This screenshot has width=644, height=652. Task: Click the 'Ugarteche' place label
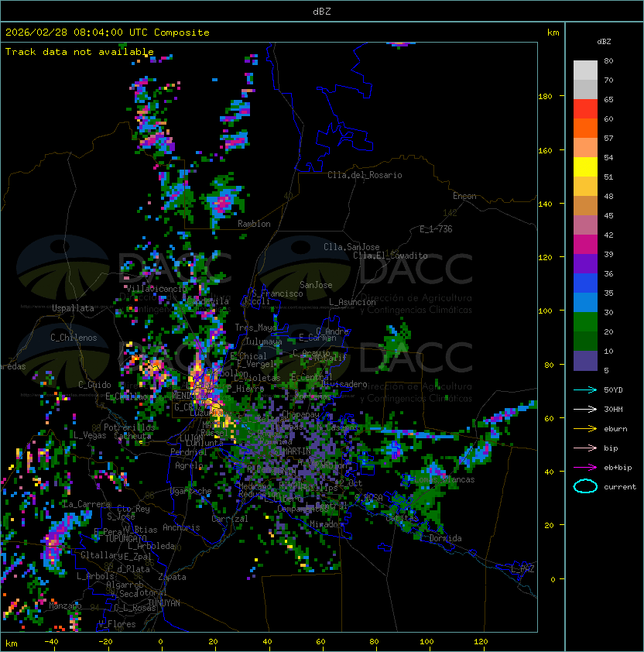point(191,491)
